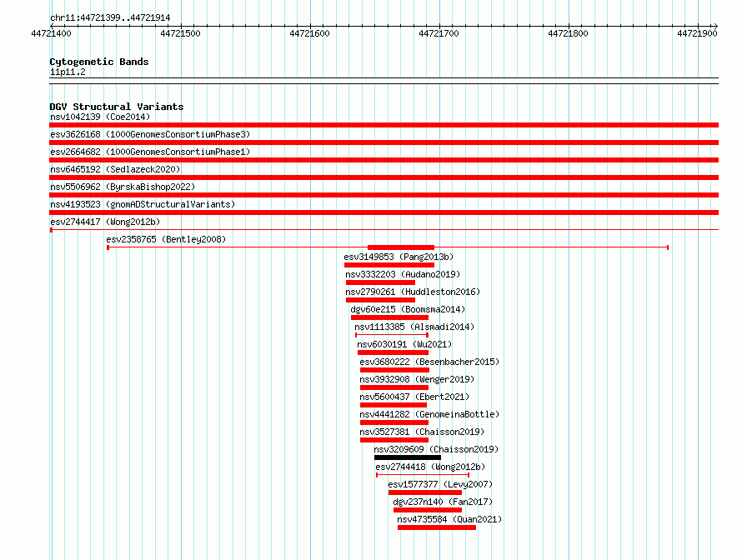The height and width of the screenshot is (560, 742).
Task: Open the esv3626168 (1000GenomesConsortiumPhase3) variant
Action: pos(150,134)
